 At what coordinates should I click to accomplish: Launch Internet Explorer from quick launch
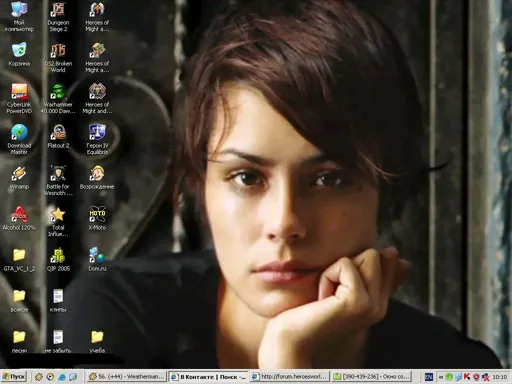tap(62, 377)
